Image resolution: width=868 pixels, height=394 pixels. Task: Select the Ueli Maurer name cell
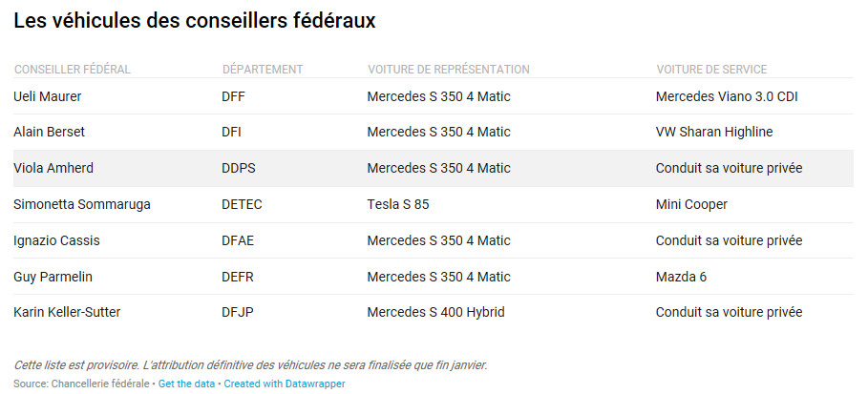tap(48, 96)
